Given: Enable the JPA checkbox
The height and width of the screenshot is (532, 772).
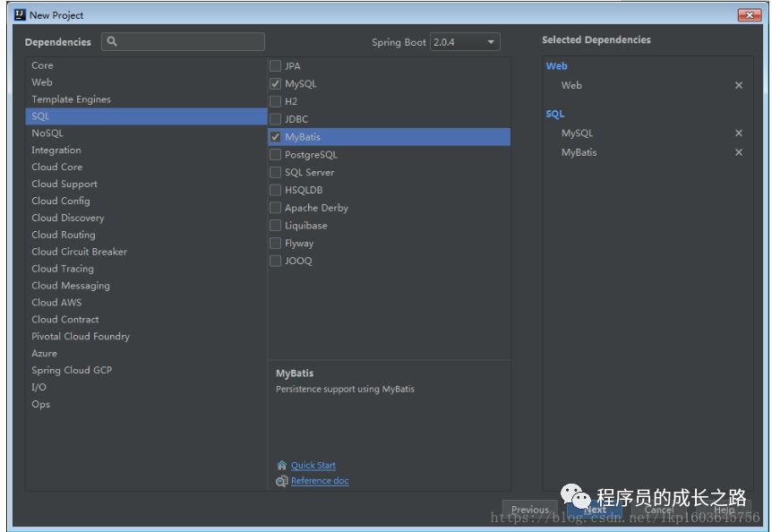Looking at the screenshot, I should 275,66.
